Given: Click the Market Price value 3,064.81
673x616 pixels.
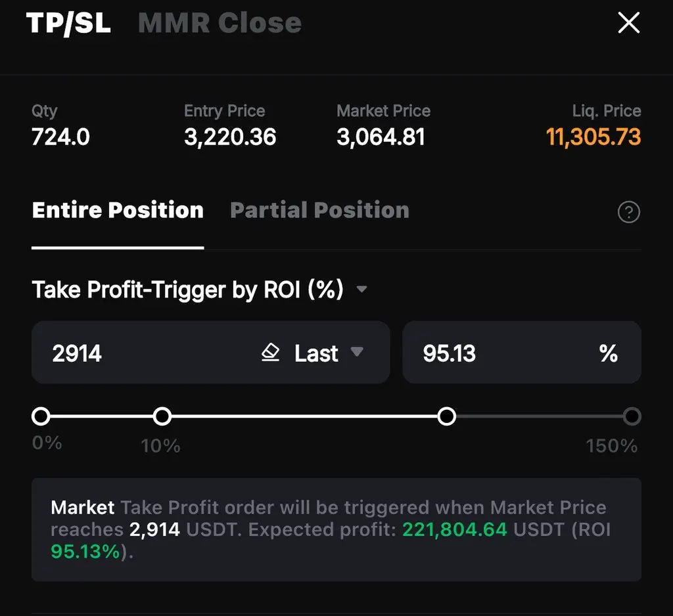Looking at the screenshot, I should click(x=381, y=137).
